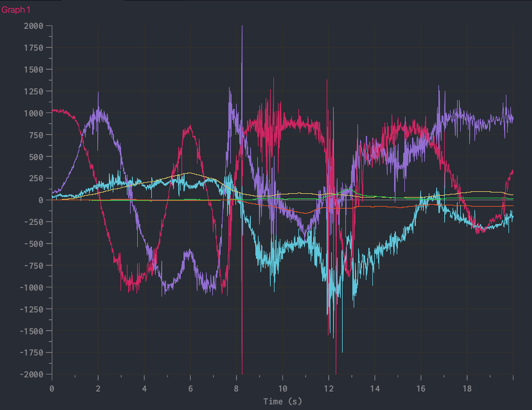
Task: Click the yellow curve's peak near 6 seconds
Action: pyautogui.click(x=189, y=173)
